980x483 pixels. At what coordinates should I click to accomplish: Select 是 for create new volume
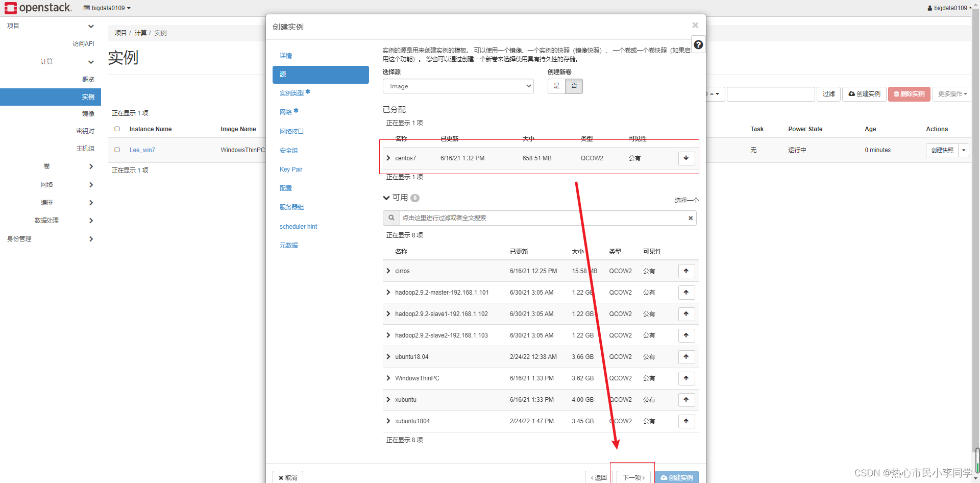tap(556, 86)
